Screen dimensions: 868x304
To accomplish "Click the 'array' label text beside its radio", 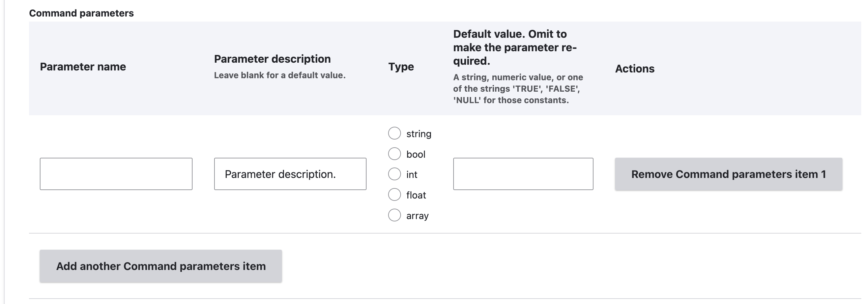I will pyautogui.click(x=417, y=216).
